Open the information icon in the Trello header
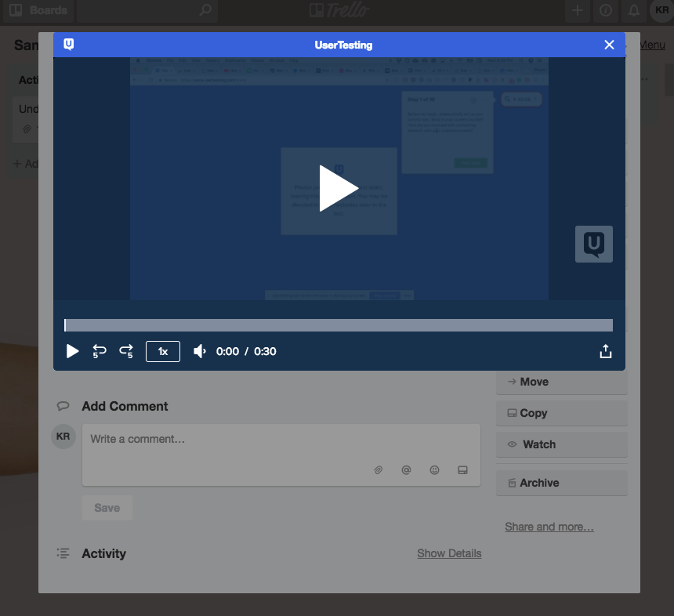The image size is (674, 616). [606, 10]
